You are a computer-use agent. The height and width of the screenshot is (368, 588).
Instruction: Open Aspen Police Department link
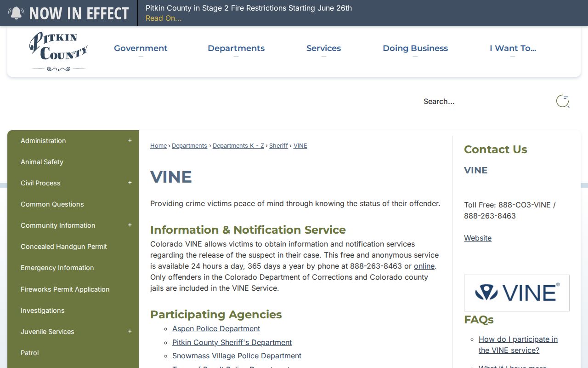pyautogui.click(x=216, y=329)
